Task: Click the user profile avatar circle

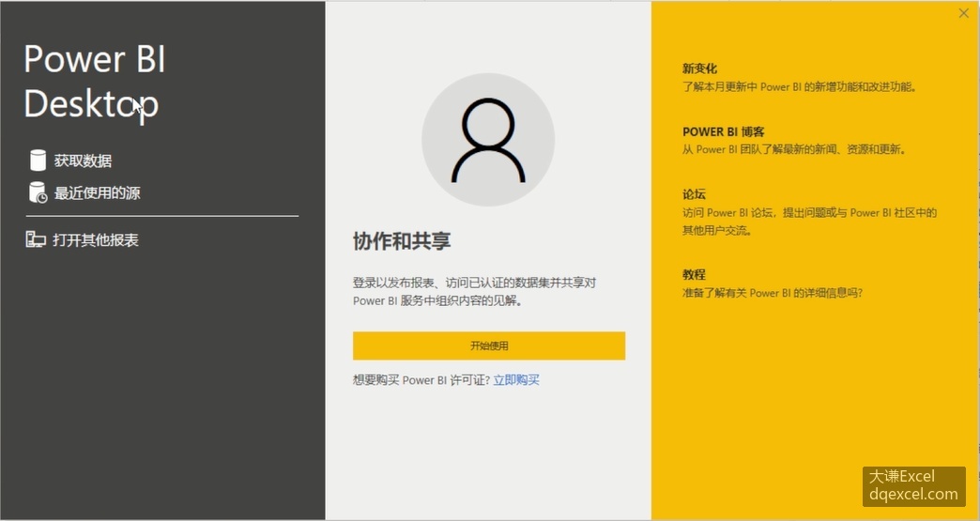Action: [488, 140]
